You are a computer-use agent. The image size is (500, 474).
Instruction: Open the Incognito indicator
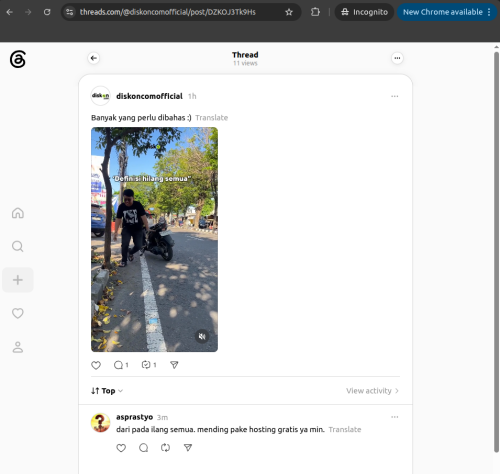tap(364, 12)
